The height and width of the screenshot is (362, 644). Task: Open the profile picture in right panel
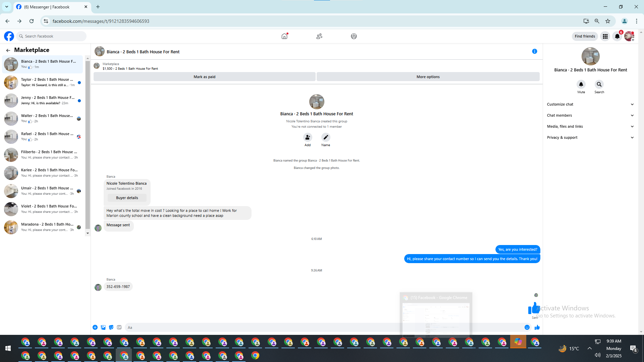tap(590, 56)
